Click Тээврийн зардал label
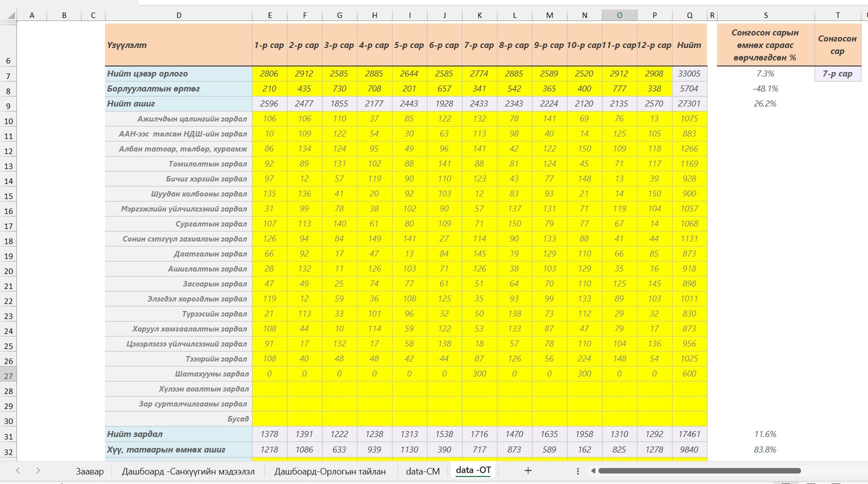 click(216, 358)
